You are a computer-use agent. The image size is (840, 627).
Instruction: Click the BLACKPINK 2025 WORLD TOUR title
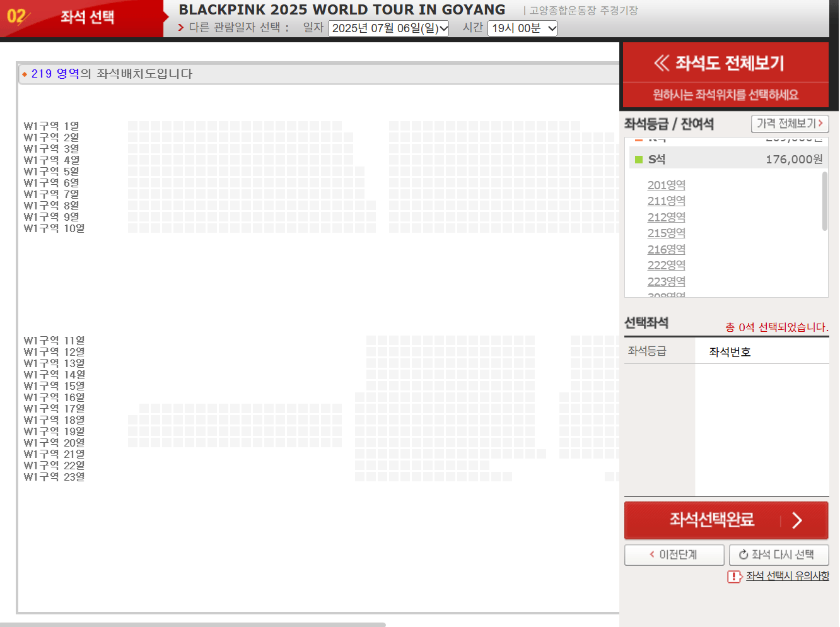tap(342, 9)
